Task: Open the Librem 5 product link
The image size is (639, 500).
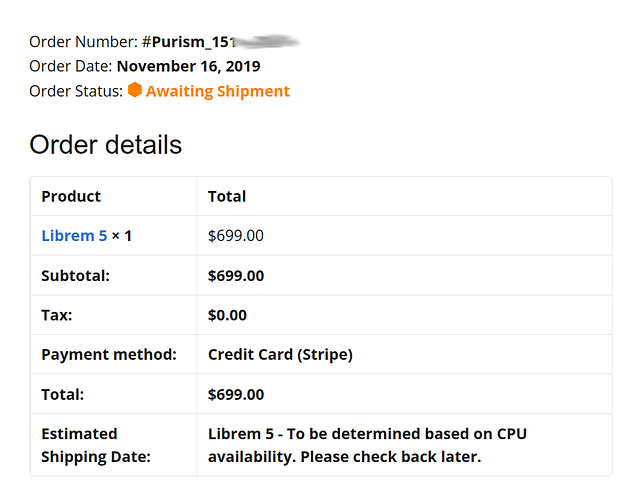Action: pos(74,236)
